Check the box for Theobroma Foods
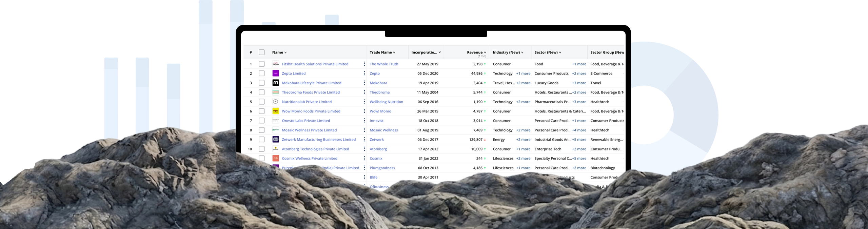868x229 pixels. pyautogui.click(x=262, y=92)
